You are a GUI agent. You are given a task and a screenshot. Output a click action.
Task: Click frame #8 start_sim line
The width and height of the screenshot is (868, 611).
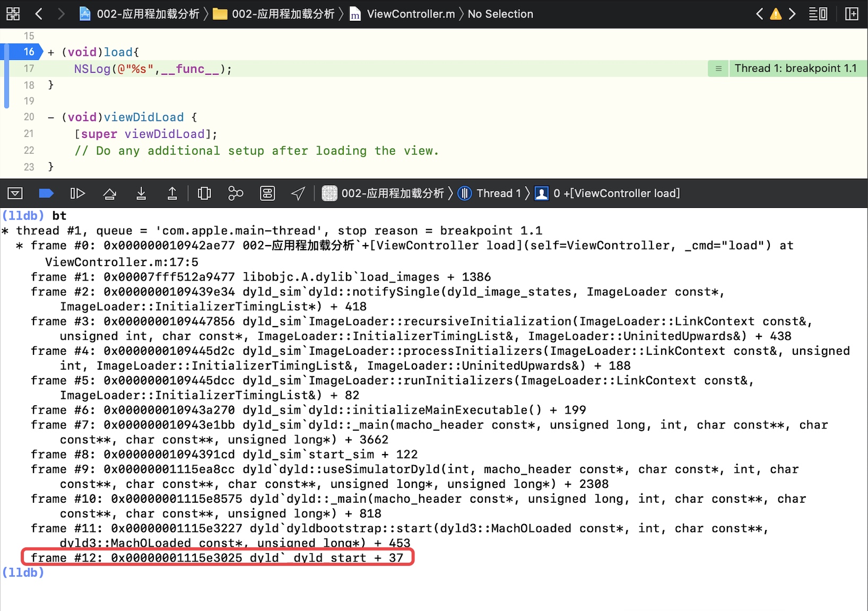[224, 455]
